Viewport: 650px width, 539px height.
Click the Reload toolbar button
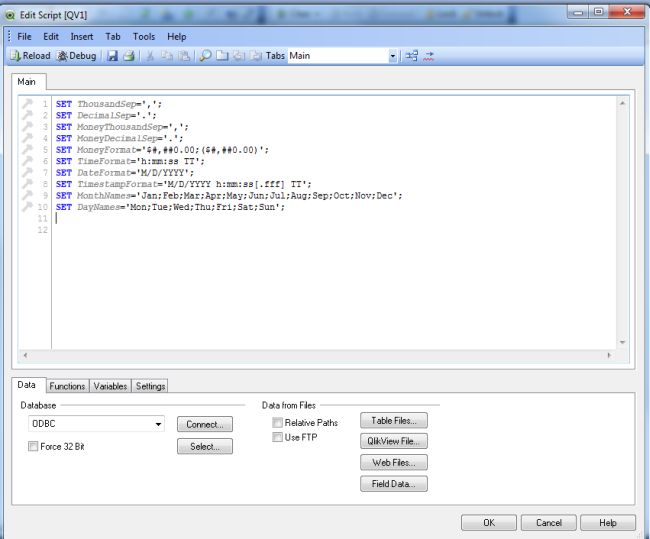click(30, 56)
